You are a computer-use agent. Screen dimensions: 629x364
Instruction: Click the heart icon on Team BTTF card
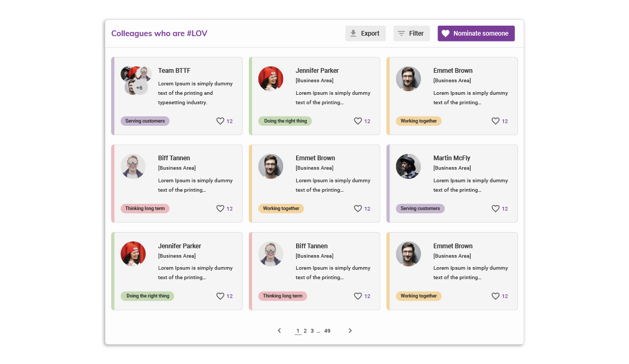pyautogui.click(x=220, y=121)
